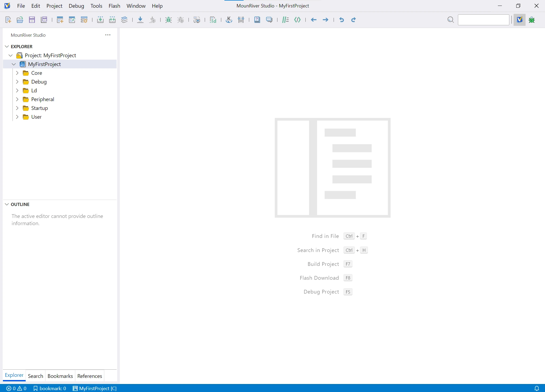This screenshot has height=392, width=545.
Task: Click the block comment toolbar icon
Action: point(297,20)
